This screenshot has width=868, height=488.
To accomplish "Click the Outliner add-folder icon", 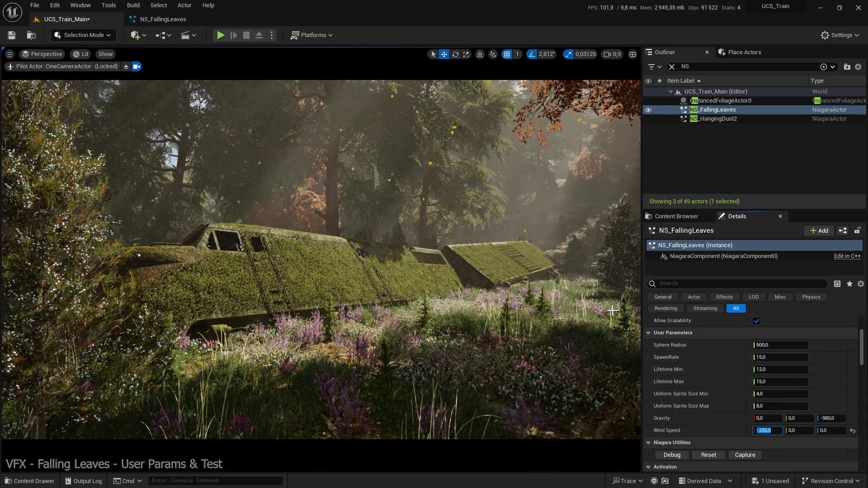I will tap(847, 67).
